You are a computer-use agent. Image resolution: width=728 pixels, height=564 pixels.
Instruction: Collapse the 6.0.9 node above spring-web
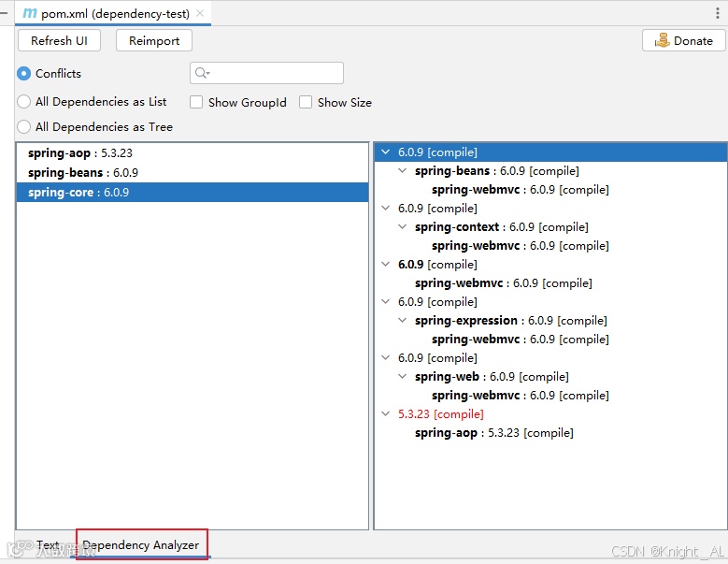tap(385, 357)
